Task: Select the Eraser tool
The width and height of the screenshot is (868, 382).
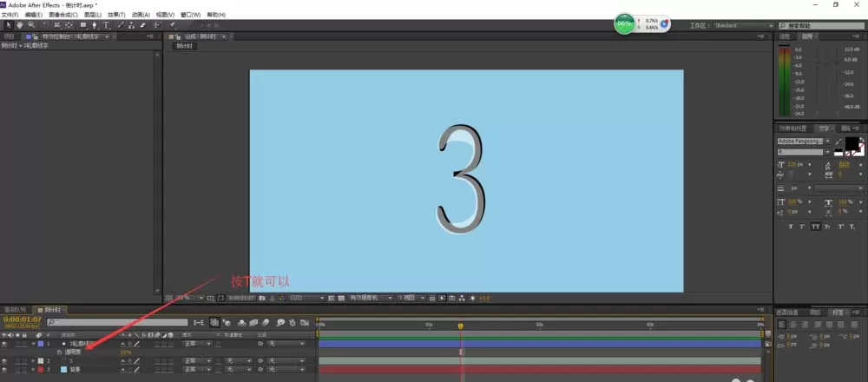Action: [x=142, y=25]
